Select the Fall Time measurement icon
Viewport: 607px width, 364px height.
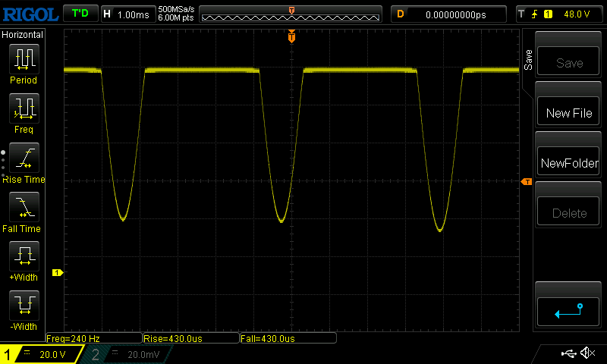(24, 207)
